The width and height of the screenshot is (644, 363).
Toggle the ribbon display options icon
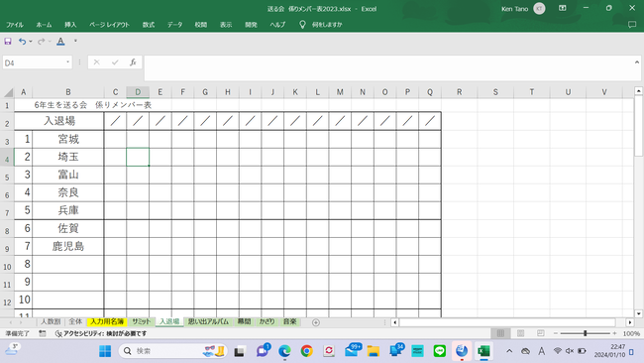point(563,8)
